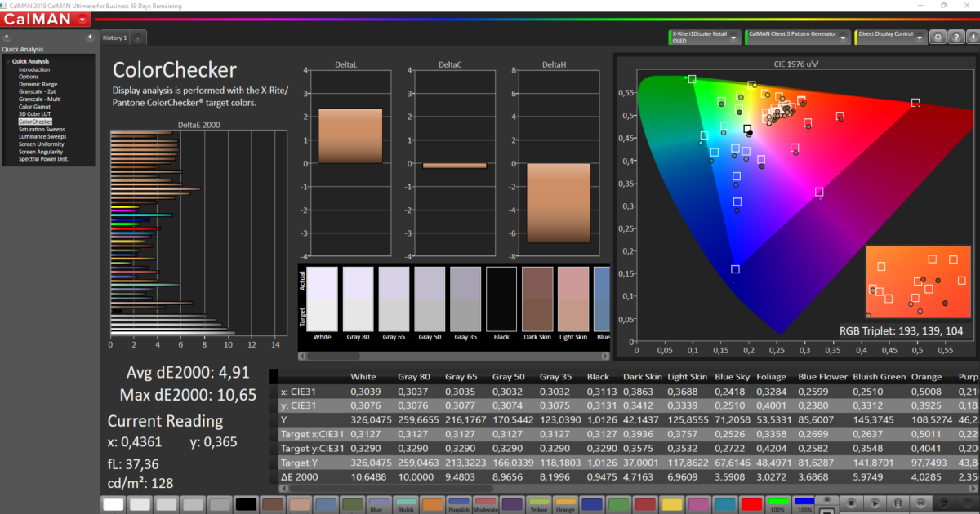The height and width of the screenshot is (514, 980).
Task: Select the Orange labeled swatch in bottom strip
Action: coord(563,504)
